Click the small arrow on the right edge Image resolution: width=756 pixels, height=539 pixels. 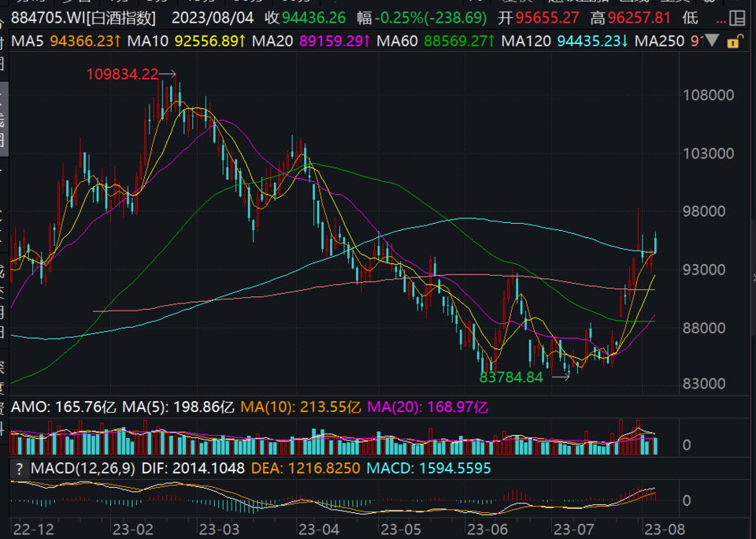pyautogui.click(x=753, y=277)
